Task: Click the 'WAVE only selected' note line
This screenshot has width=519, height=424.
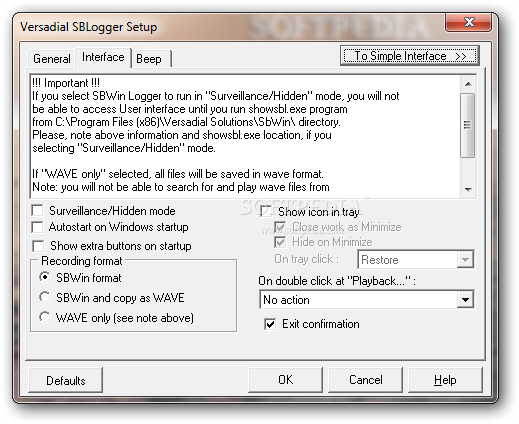Action: (x=178, y=174)
